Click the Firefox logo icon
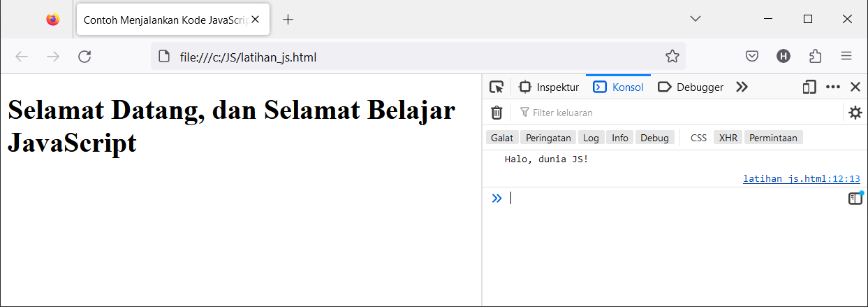The image size is (868, 307). click(x=53, y=20)
